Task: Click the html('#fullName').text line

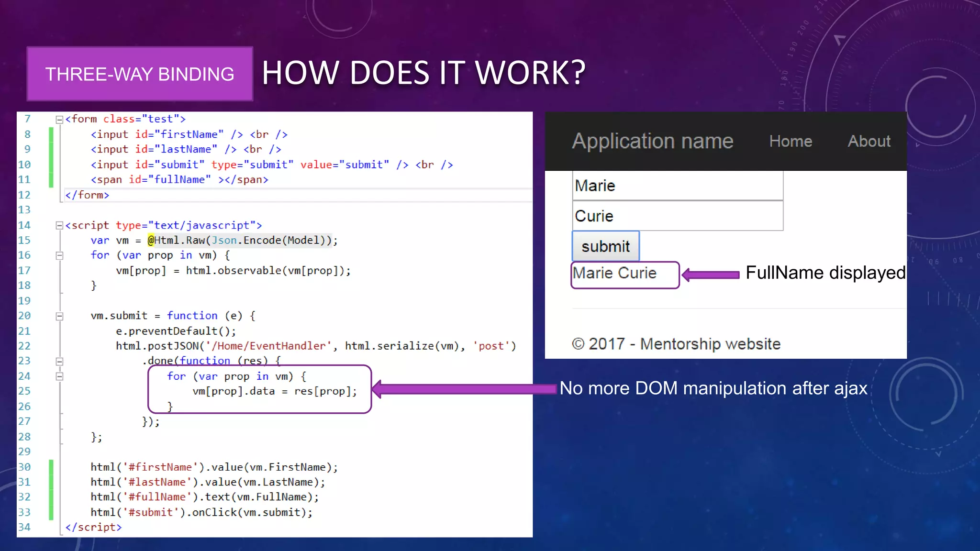Action: pyautogui.click(x=205, y=497)
